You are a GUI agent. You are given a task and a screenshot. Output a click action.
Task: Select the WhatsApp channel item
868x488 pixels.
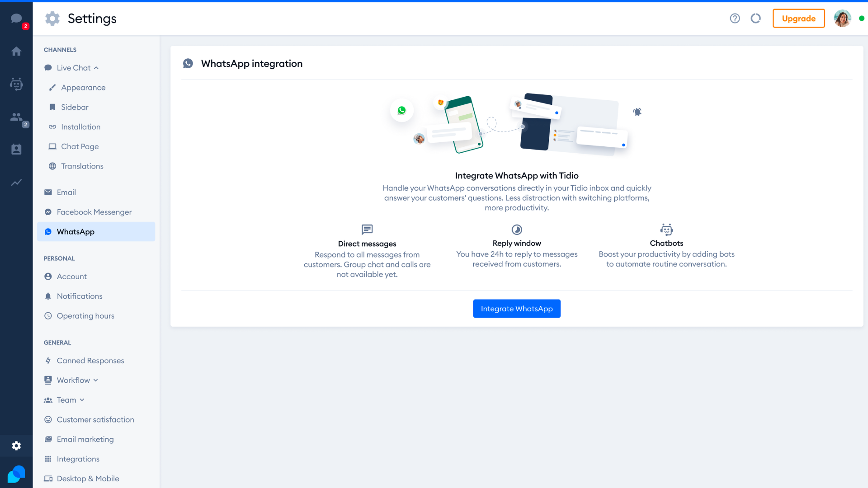pos(96,232)
